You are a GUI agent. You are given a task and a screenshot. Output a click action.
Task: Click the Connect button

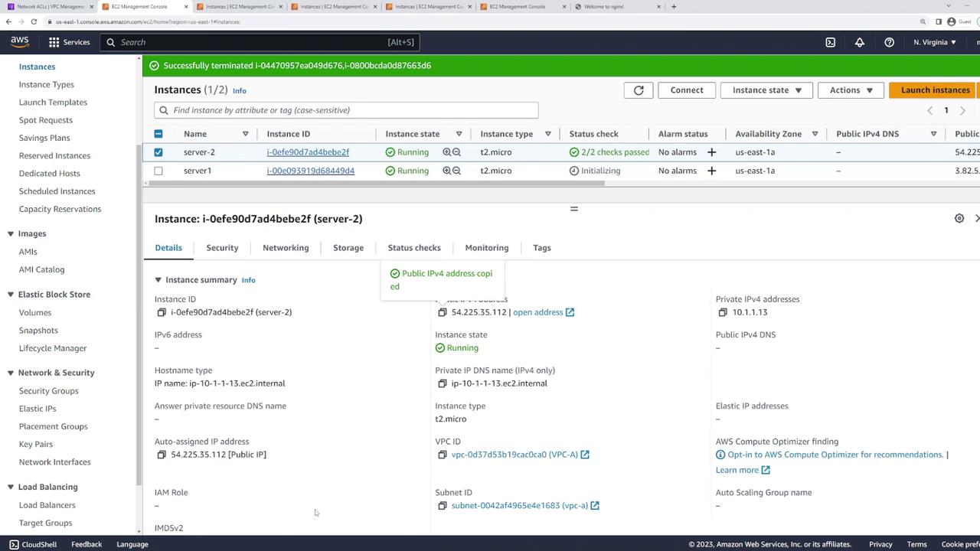[x=687, y=90]
